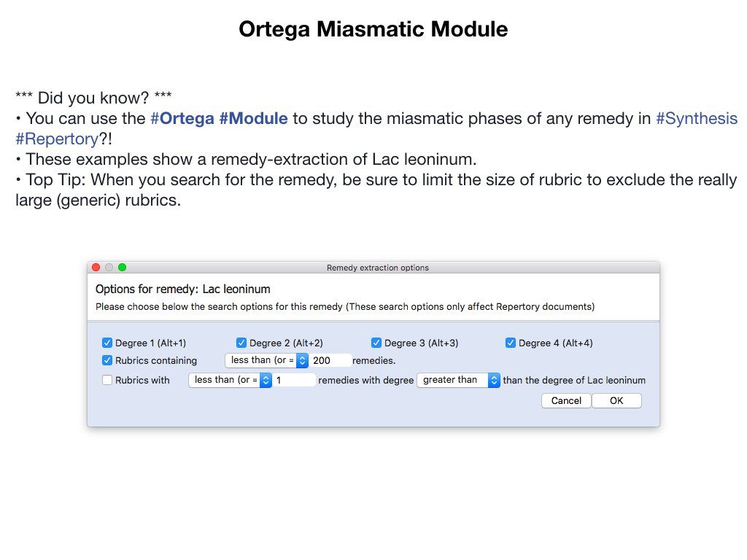Click the 200 remedies input field
The image size is (747, 560).
click(x=330, y=360)
